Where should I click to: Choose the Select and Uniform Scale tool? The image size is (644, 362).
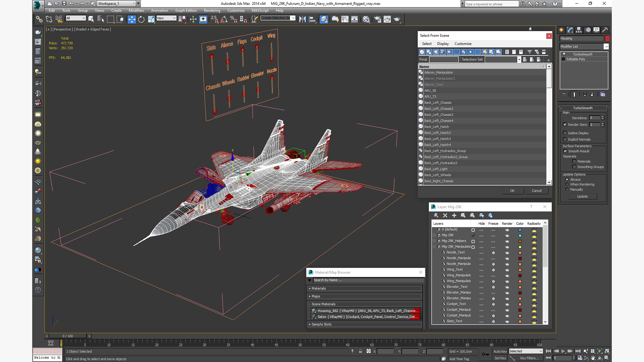(151, 19)
